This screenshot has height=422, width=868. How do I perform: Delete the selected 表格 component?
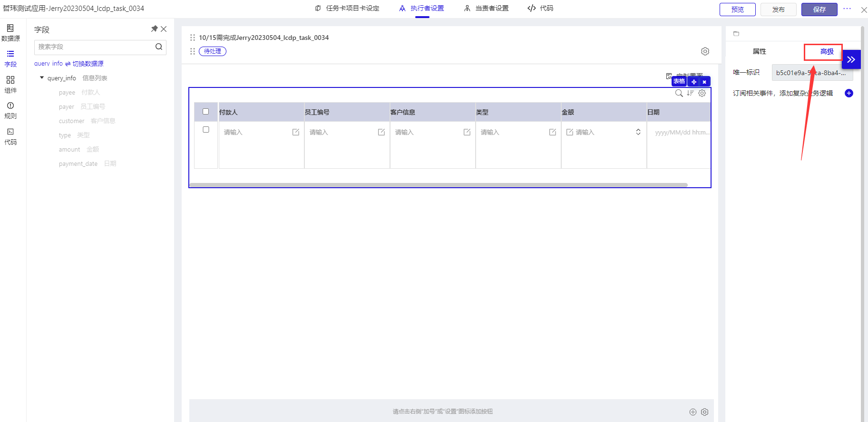click(x=704, y=82)
